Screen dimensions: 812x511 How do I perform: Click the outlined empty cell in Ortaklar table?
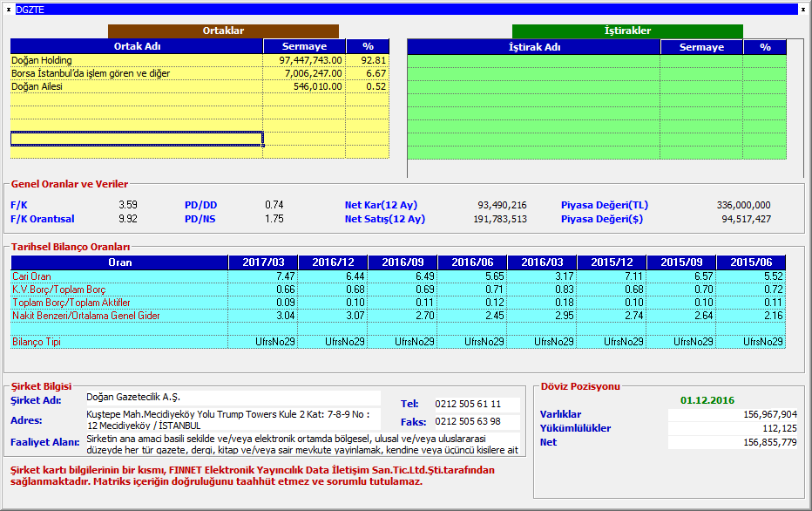[137, 139]
